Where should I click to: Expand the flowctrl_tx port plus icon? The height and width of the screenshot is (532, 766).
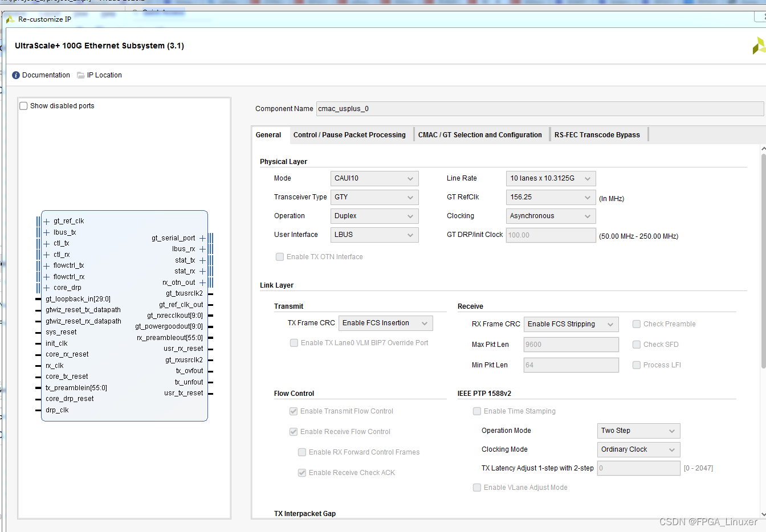[x=47, y=265]
